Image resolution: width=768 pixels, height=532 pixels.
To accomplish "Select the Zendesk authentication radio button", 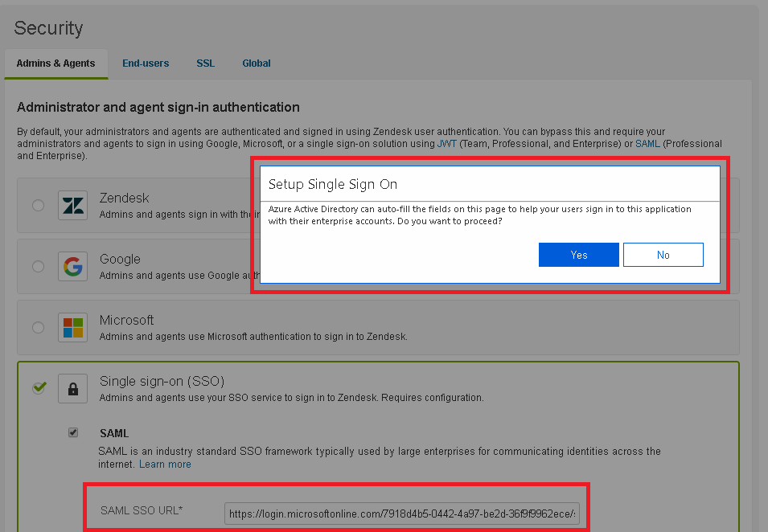I will click(39, 205).
